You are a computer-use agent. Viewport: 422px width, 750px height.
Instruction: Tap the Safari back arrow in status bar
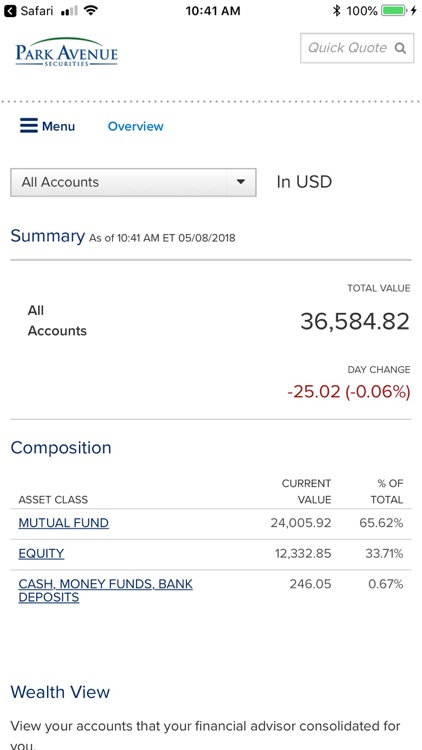pos(10,11)
